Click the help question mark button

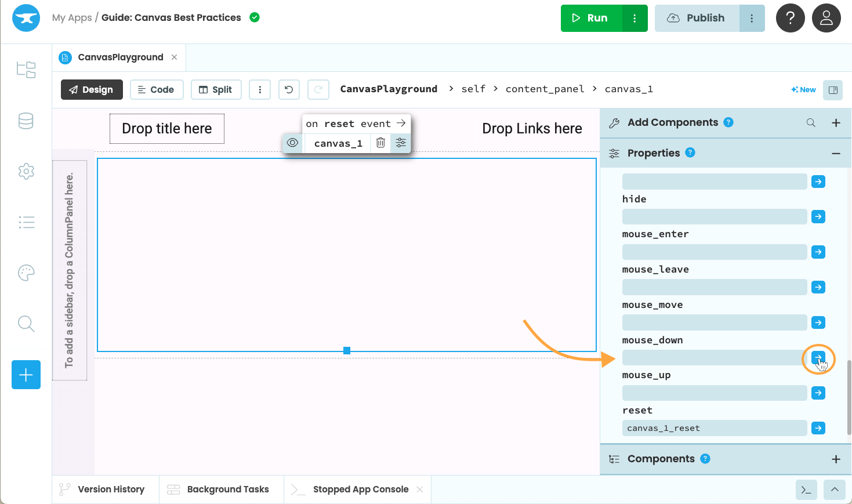click(x=790, y=18)
